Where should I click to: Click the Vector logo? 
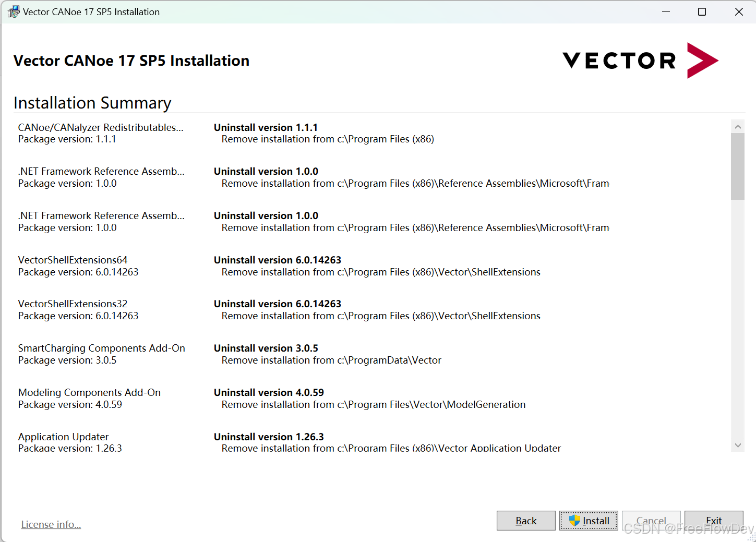click(641, 61)
